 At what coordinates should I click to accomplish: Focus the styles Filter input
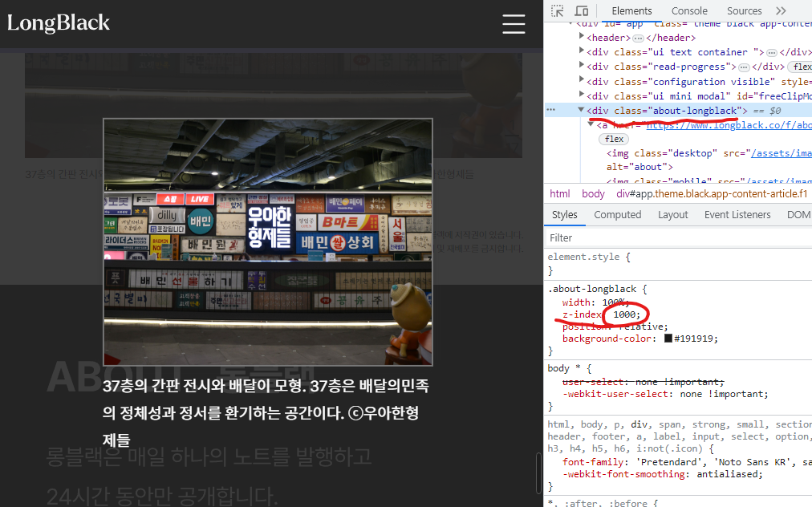click(x=678, y=237)
